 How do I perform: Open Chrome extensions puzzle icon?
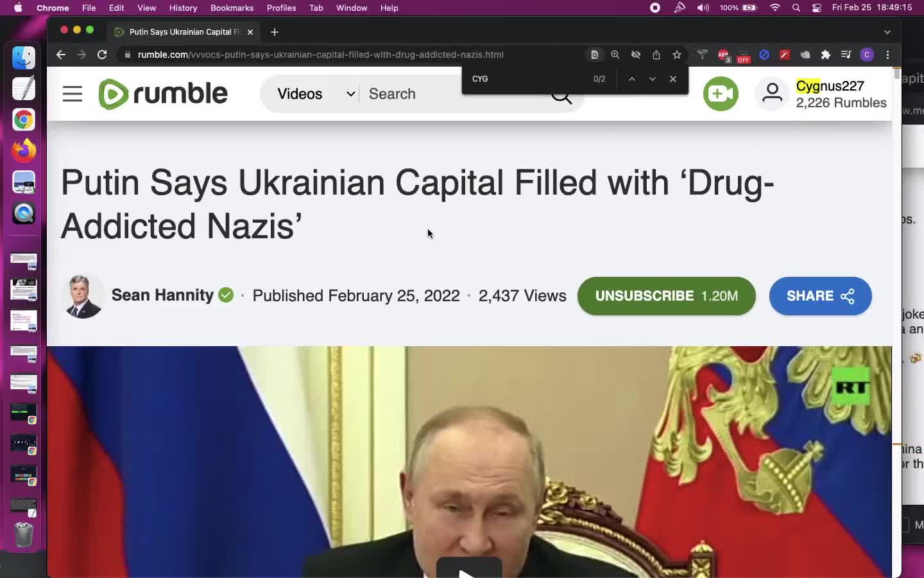click(x=826, y=55)
